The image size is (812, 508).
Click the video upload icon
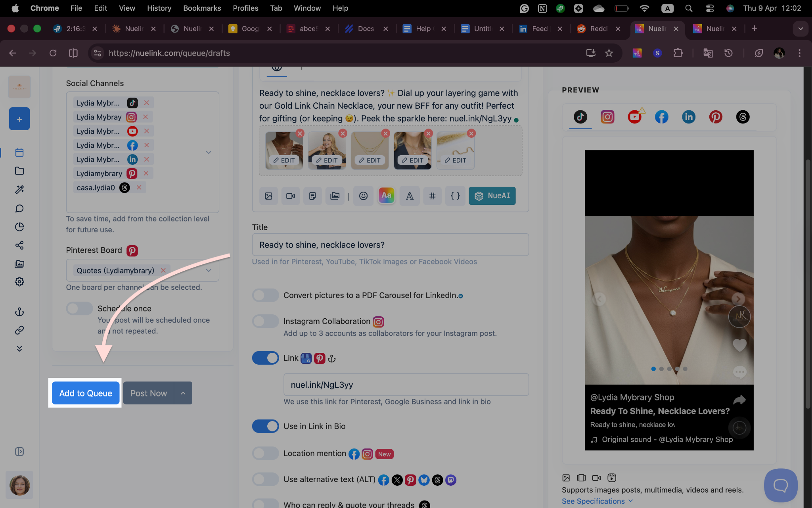[291, 196]
